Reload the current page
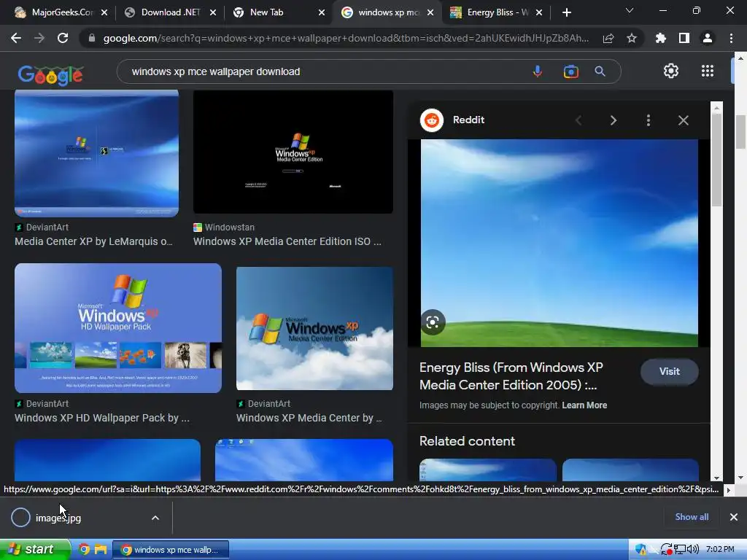This screenshot has width=747, height=560. tap(63, 38)
